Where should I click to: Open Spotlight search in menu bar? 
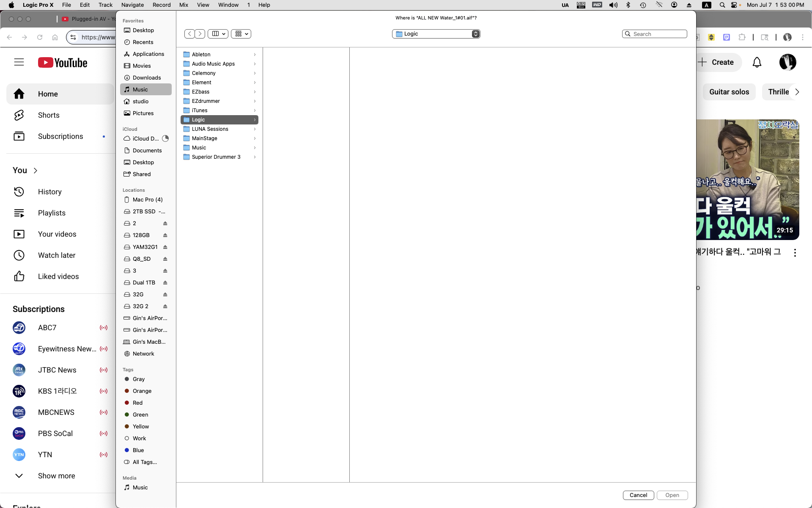(x=722, y=5)
